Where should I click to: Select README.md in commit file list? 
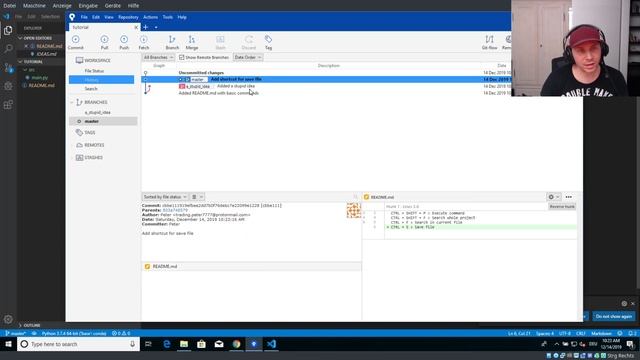251,266
